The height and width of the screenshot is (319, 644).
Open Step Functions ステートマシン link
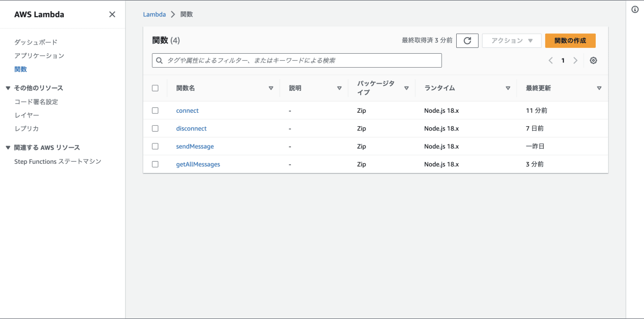[x=58, y=162]
